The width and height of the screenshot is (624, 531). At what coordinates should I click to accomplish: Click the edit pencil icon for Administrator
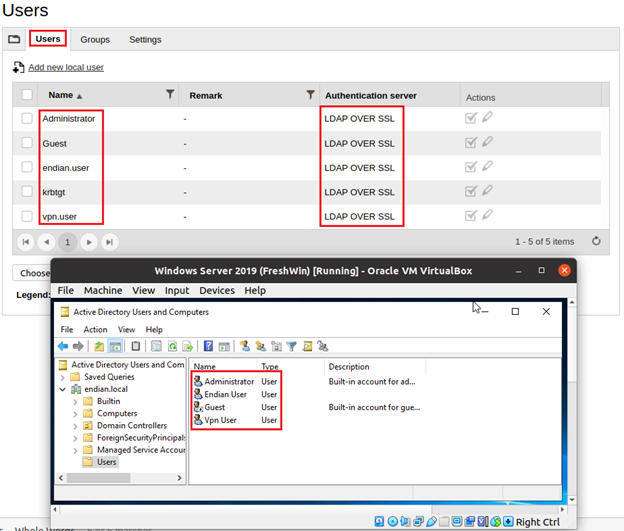point(487,117)
